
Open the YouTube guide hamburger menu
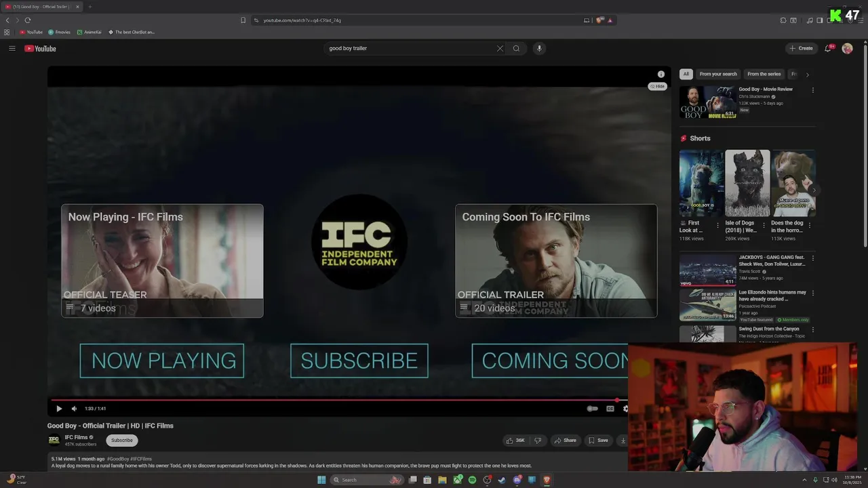[x=12, y=48]
